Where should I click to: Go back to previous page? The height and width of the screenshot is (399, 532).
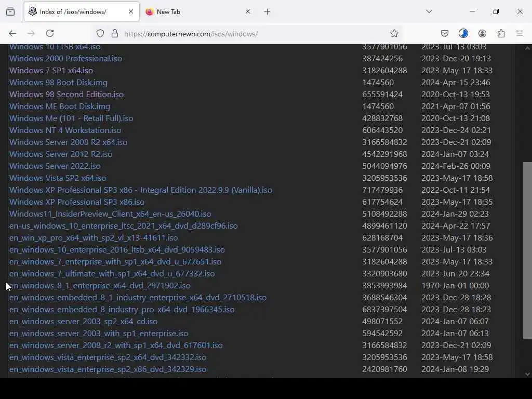[12, 33]
